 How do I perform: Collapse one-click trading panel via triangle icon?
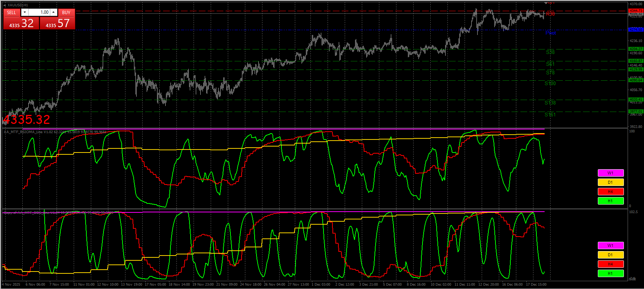[x=4, y=5]
